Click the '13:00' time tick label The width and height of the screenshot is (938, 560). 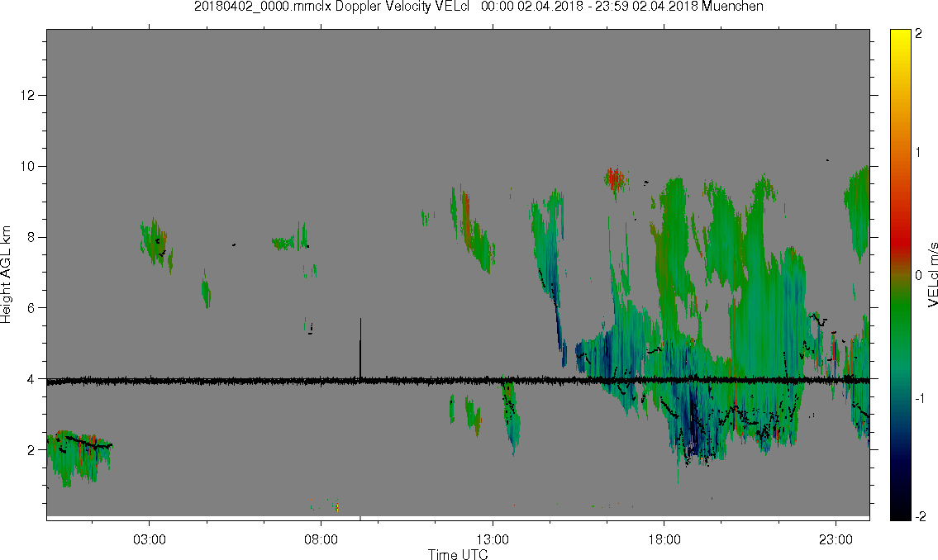493,539
